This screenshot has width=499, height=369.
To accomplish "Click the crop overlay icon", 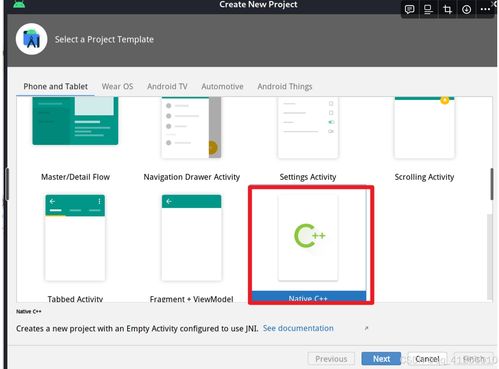I will 447,9.
